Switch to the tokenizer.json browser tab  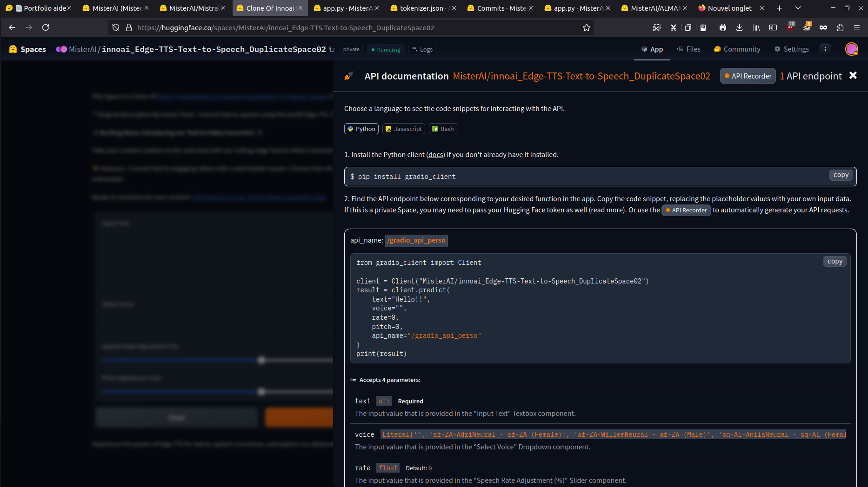[423, 8]
